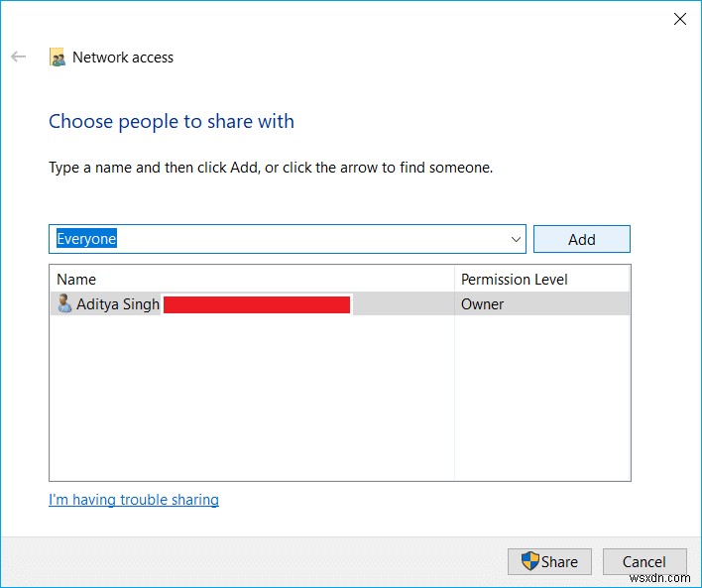This screenshot has width=702, height=588.
Task: Click the Network access title text
Action: [x=123, y=58]
